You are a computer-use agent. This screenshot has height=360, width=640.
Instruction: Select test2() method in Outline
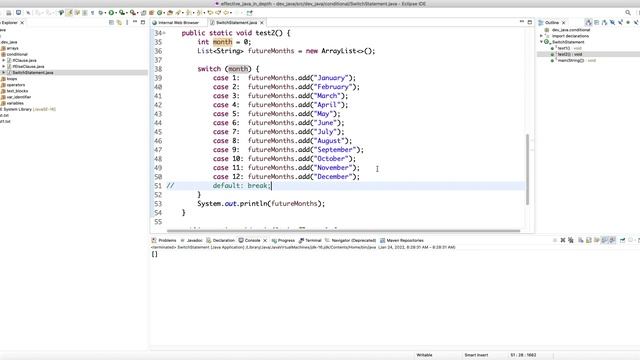pos(570,54)
